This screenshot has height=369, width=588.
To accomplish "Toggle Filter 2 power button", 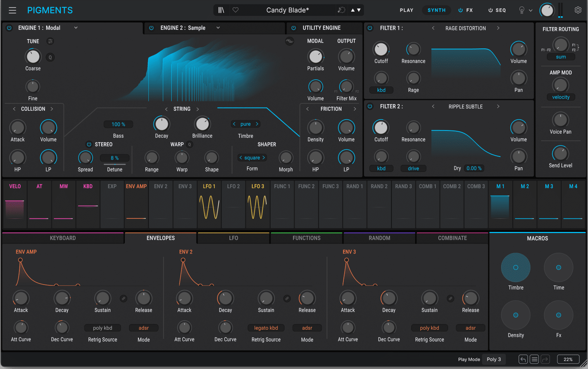I will [370, 106].
